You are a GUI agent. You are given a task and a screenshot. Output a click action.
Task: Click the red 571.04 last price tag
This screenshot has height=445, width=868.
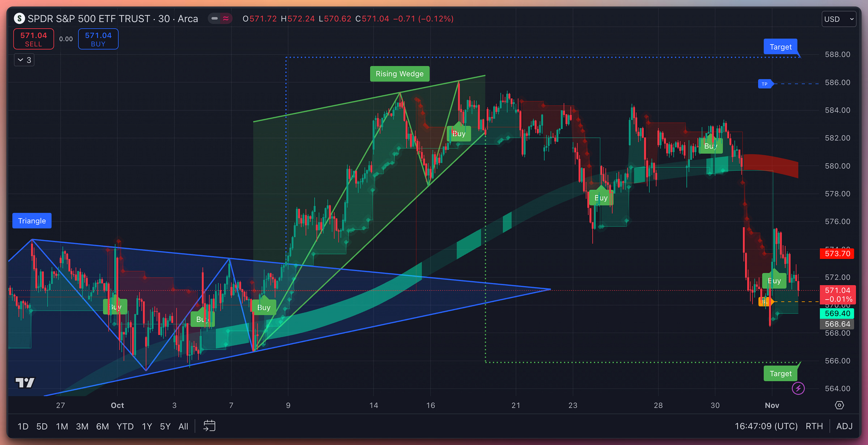click(x=838, y=294)
